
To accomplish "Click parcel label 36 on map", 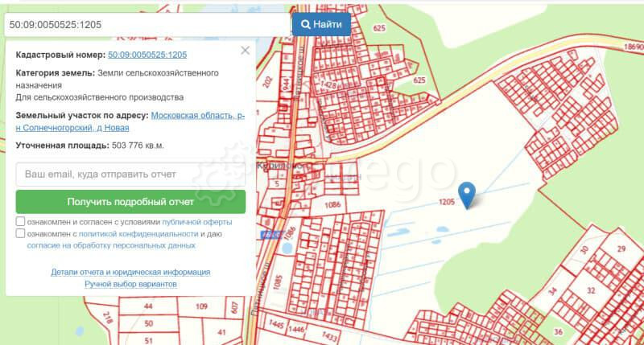I will (x=558, y=332).
